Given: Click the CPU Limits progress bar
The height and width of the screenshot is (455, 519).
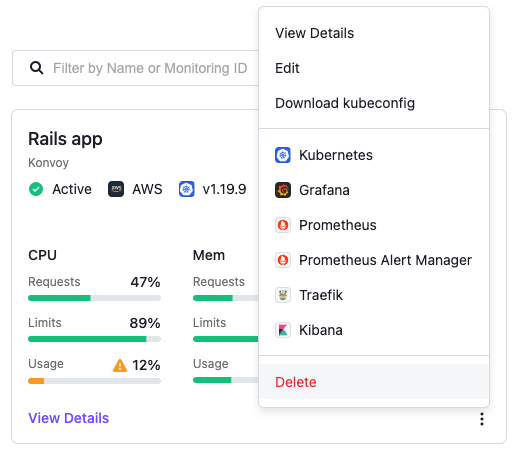Looking at the screenshot, I should pos(94,339).
